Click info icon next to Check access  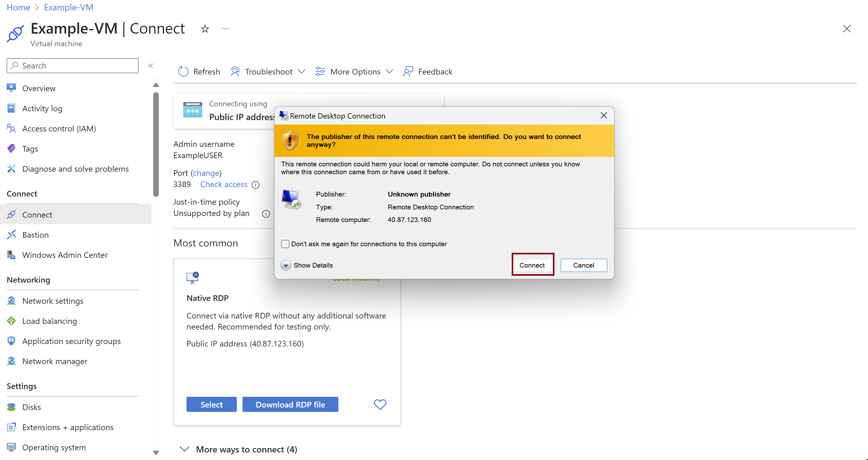[256, 185]
